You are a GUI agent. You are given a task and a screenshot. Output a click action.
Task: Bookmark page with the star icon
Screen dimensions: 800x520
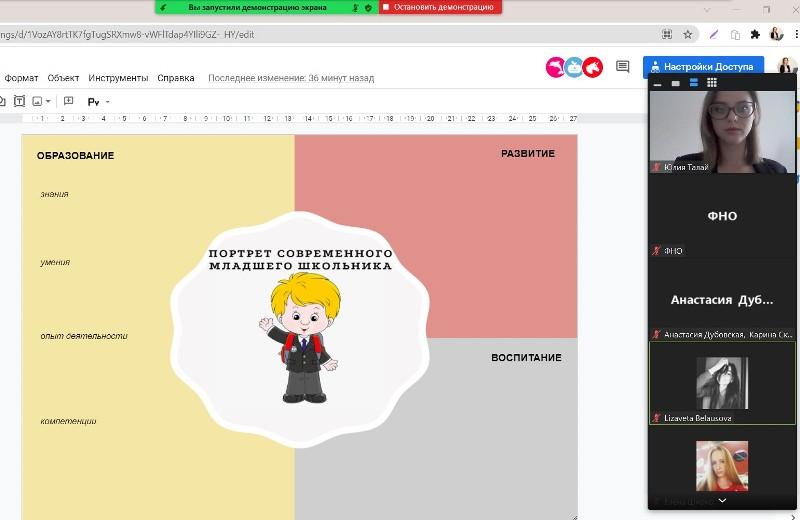click(x=688, y=34)
